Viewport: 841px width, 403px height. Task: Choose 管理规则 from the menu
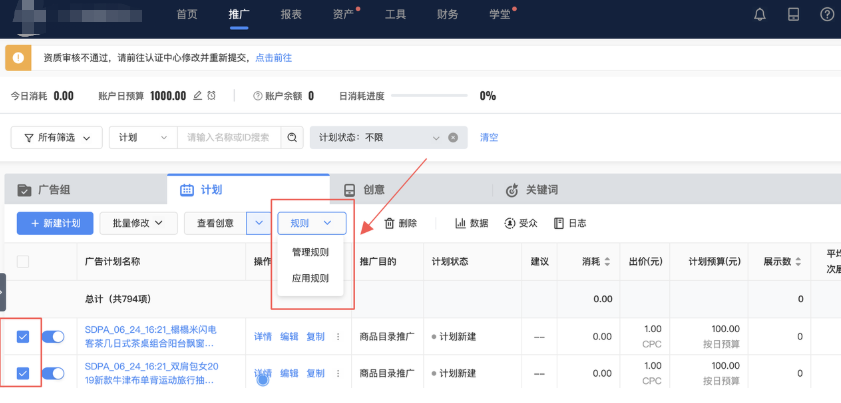pyautogui.click(x=310, y=252)
